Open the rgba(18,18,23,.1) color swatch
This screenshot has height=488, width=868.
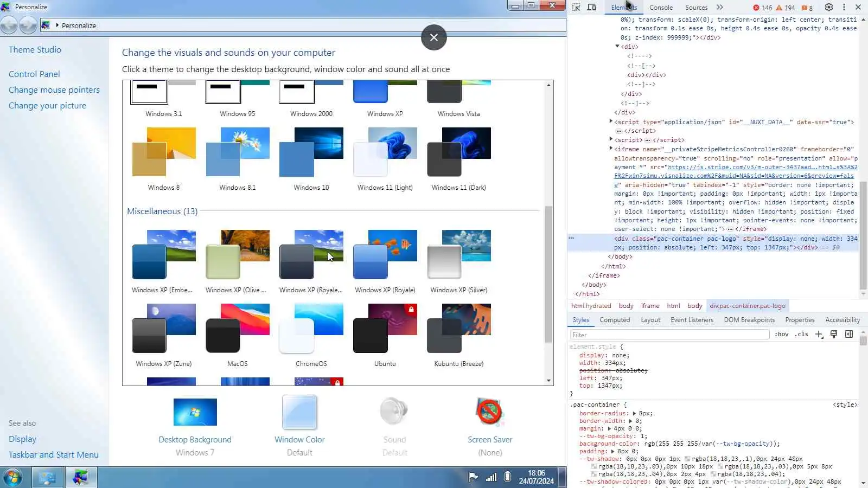point(687,459)
